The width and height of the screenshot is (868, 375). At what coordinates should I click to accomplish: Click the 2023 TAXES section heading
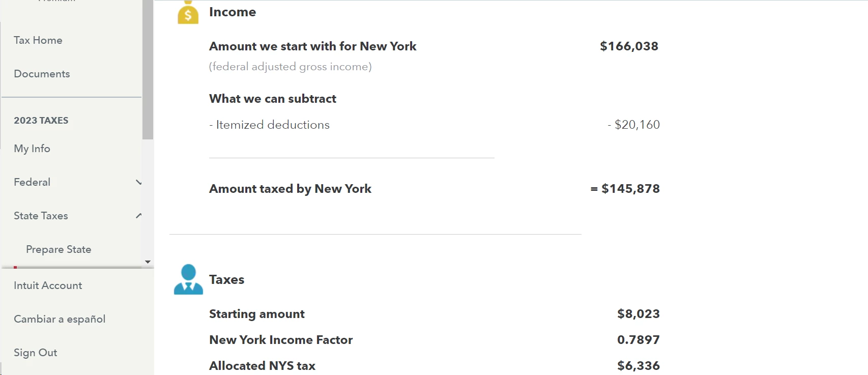coord(41,121)
